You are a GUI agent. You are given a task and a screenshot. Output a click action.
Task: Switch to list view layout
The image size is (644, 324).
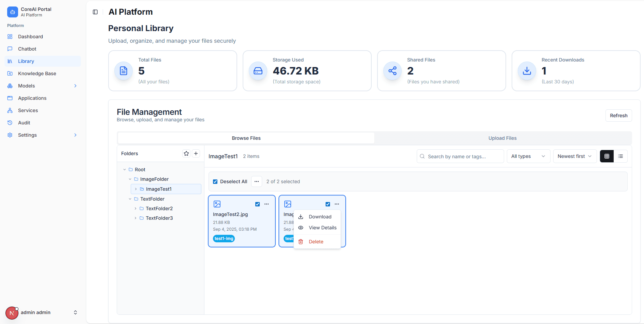(620, 156)
